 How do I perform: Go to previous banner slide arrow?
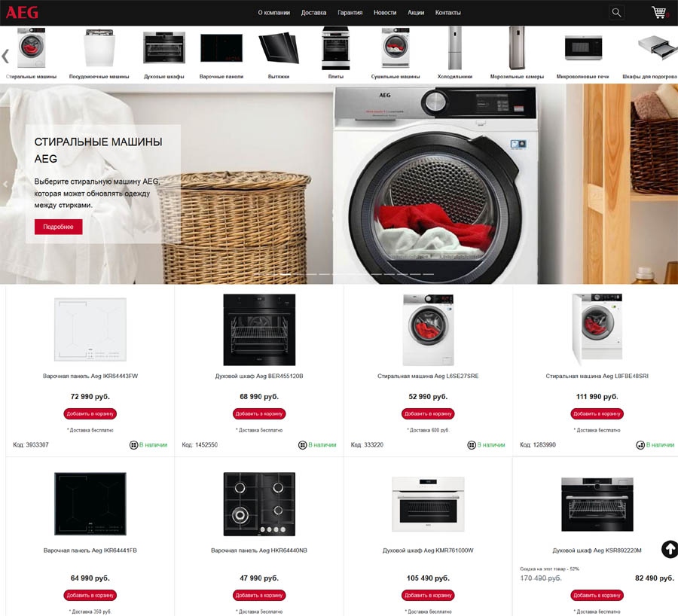pos(5,184)
